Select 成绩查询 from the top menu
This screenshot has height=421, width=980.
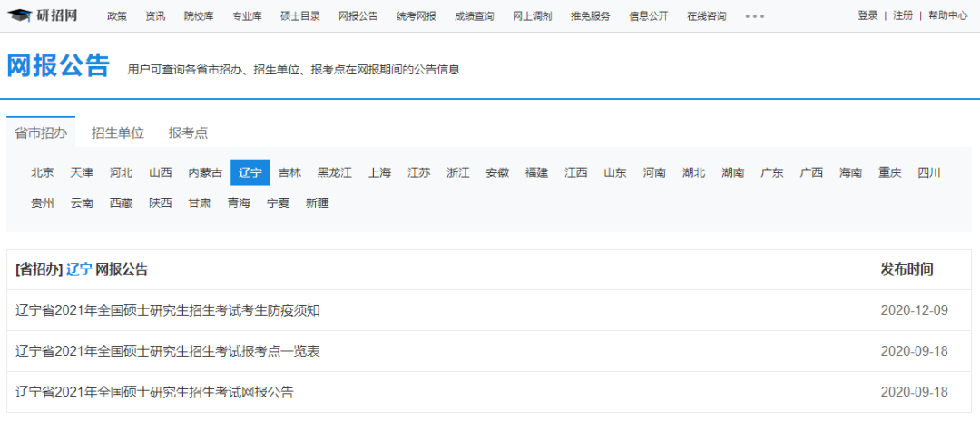click(x=474, y=16)
